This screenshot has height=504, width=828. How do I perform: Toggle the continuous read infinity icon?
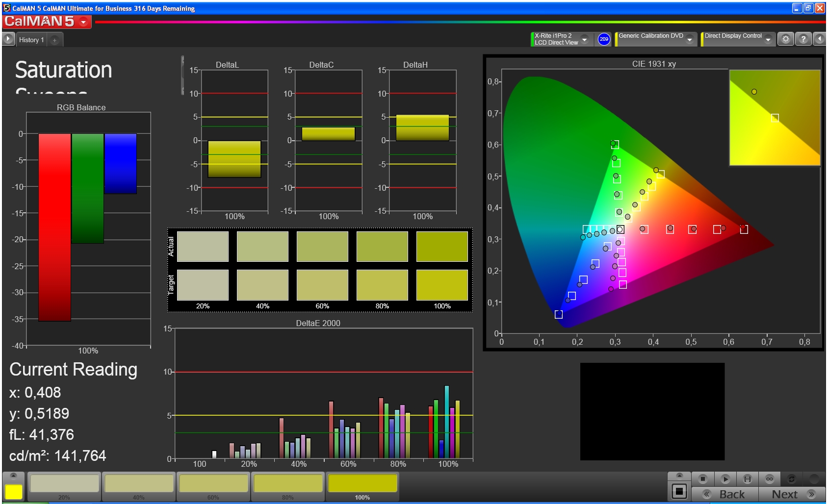coord(770,479)
